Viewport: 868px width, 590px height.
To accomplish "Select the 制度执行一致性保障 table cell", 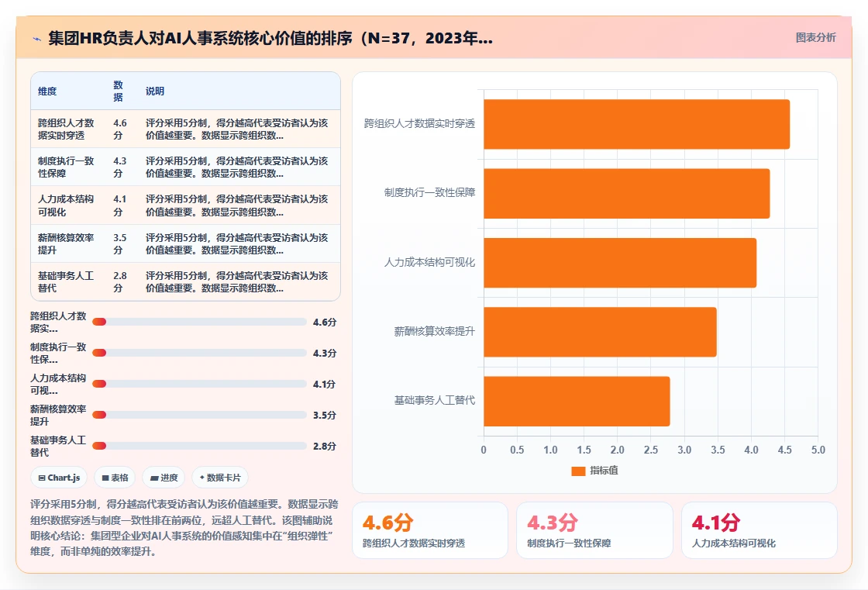I will click(x=69, y=167).
